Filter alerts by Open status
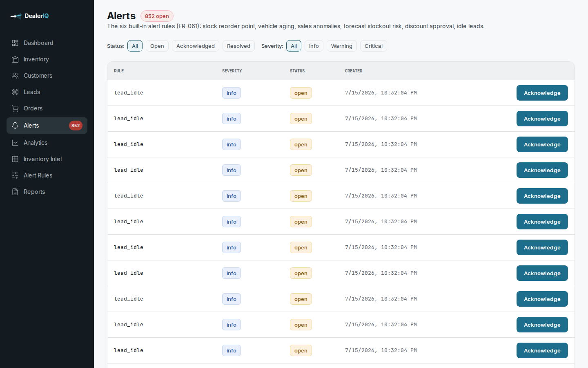Image resolution: width=588 pixels, height=368 pixels. (157, 46)
